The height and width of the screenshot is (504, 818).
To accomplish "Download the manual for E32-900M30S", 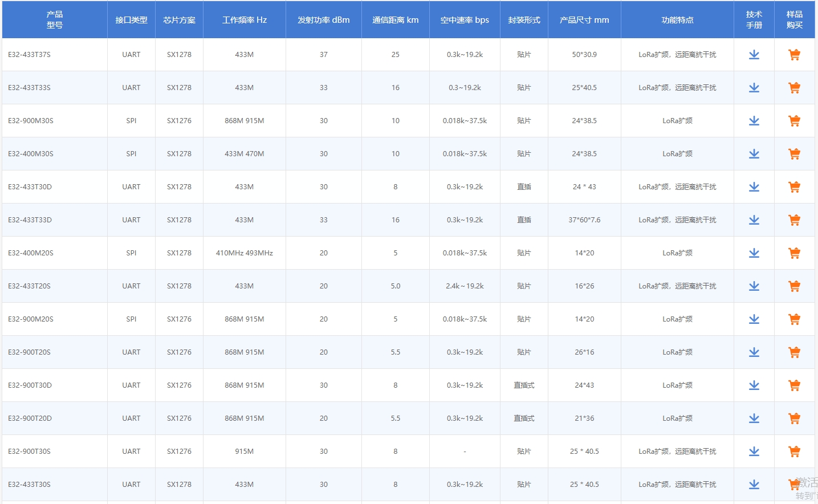I will (754, 121).
